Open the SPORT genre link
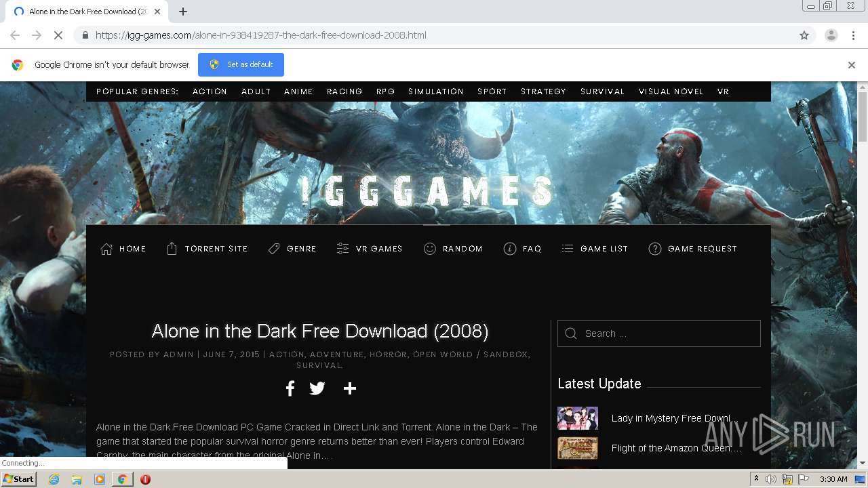868x488 pixels. pyautogui.click(x=492, y=91)
